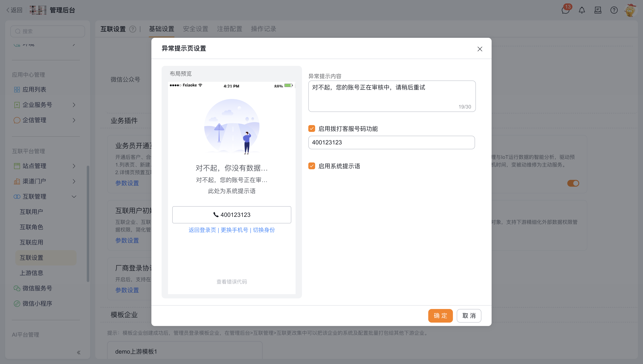643x364 pixels.
Task: Click the 微信小程序 icon
Action: click(17, 303)
